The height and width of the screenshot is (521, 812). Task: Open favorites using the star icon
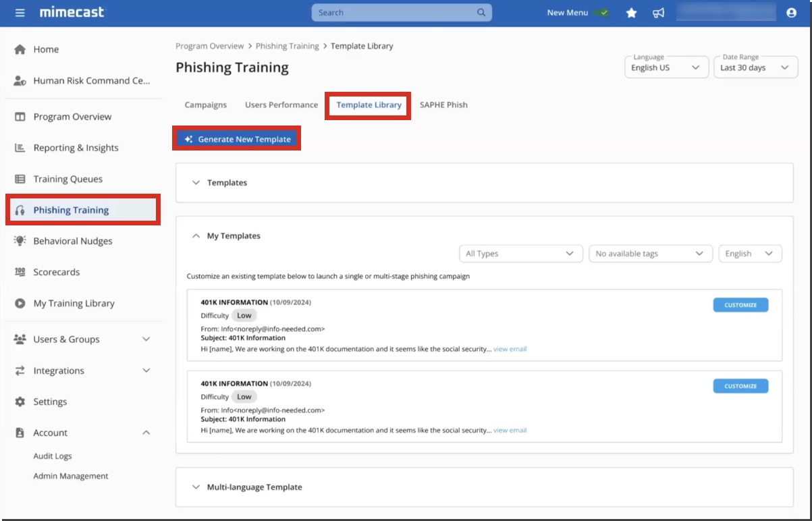[x=631, y=12]
